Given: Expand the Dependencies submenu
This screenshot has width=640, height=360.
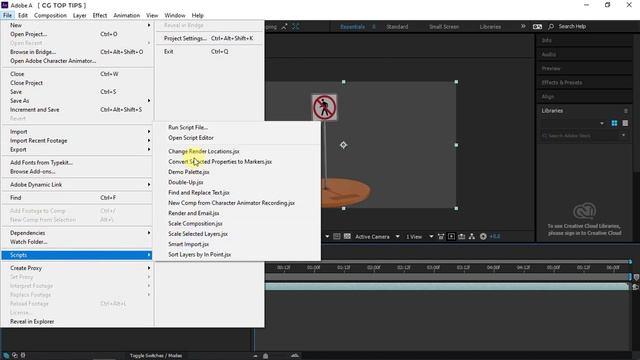Looking at the screenshot, I should tap(77, 233).
